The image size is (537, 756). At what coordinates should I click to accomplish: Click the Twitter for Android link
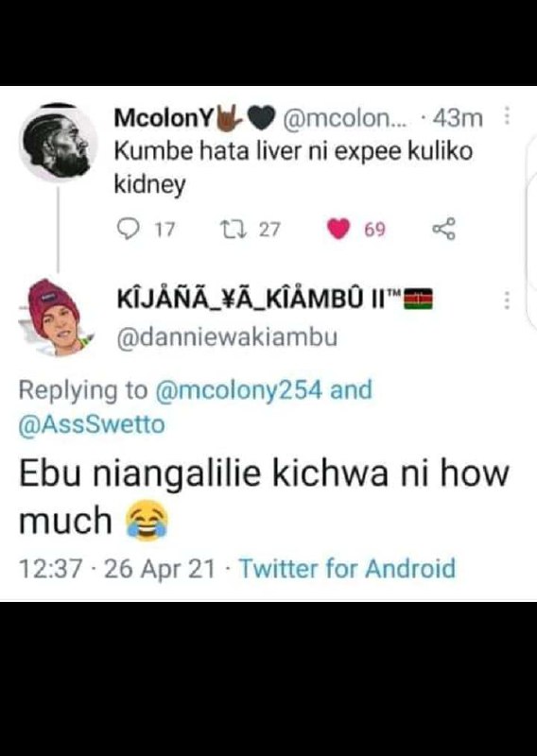click(347, 568)
